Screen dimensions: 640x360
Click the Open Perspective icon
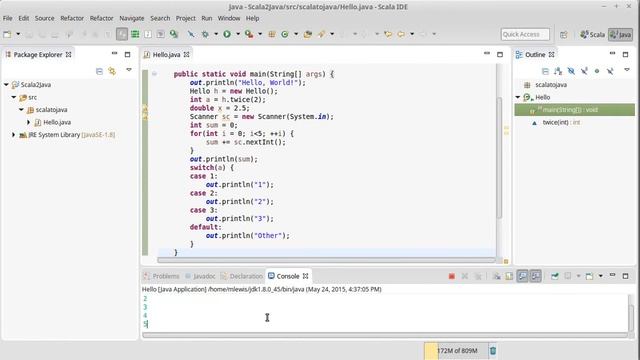(x=564, y=35)
